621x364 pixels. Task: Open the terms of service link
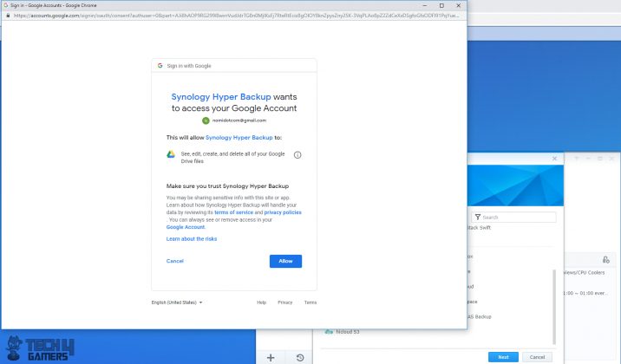pos(233,212)
